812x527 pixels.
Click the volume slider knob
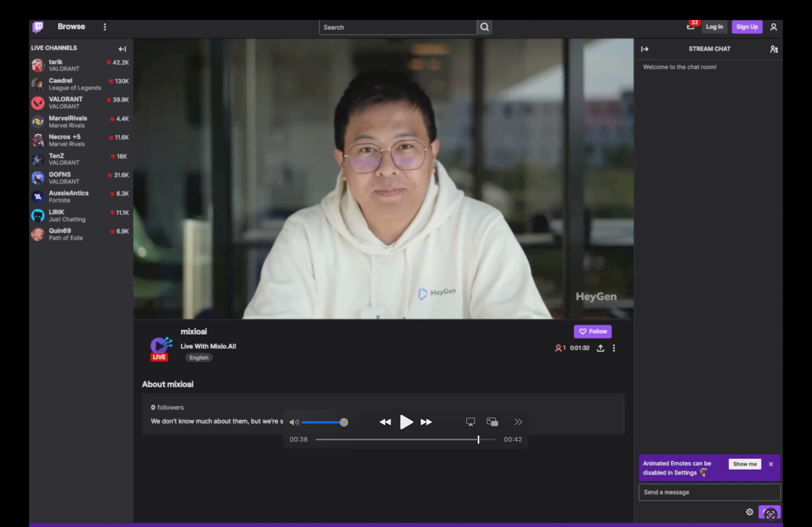344,422
